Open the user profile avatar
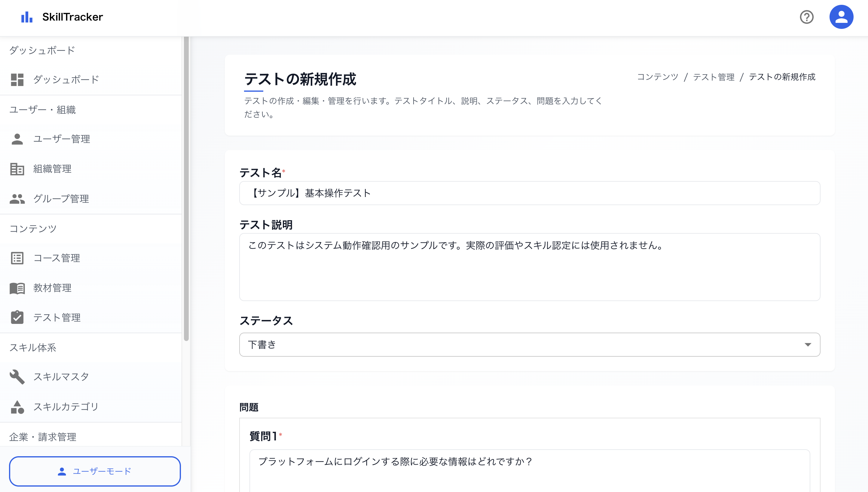 (841, 17)
